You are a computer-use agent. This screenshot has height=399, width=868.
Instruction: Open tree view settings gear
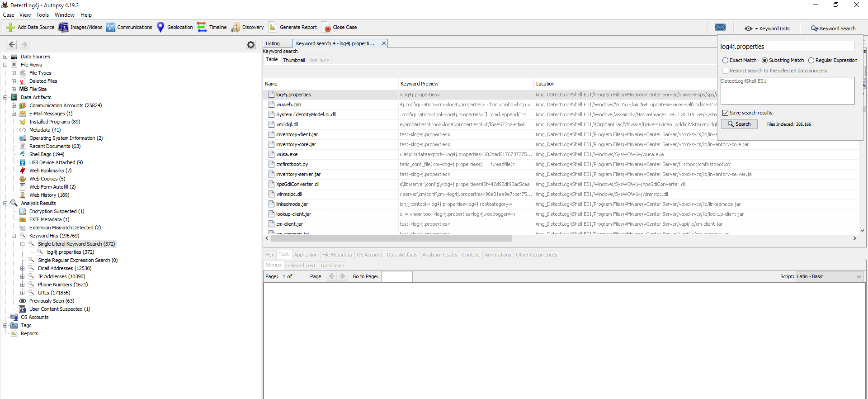251,45
